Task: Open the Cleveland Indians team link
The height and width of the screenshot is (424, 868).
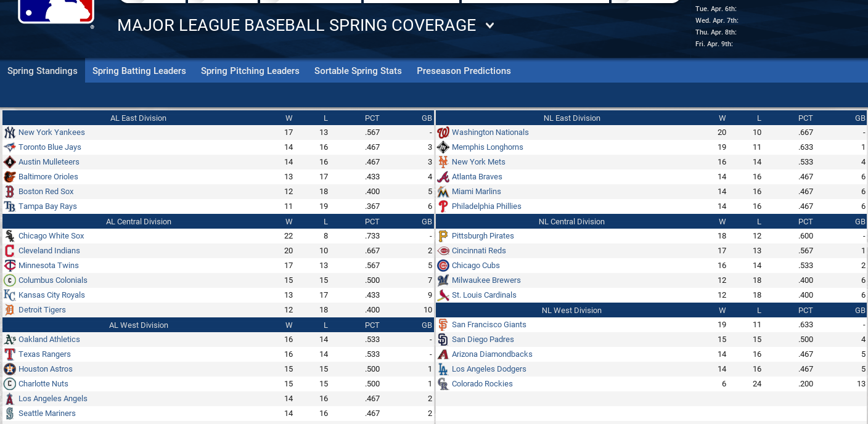Action: [x=49, y=251]
